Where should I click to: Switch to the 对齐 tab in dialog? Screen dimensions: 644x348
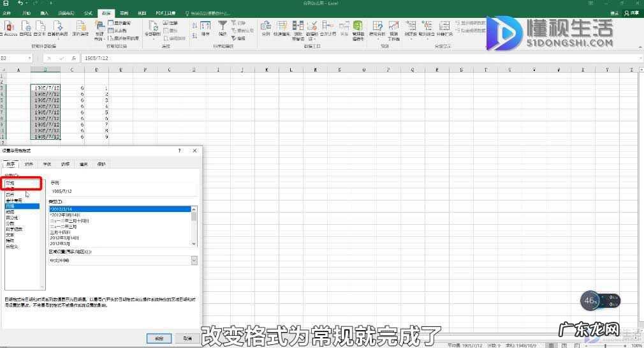coord(29,164)
